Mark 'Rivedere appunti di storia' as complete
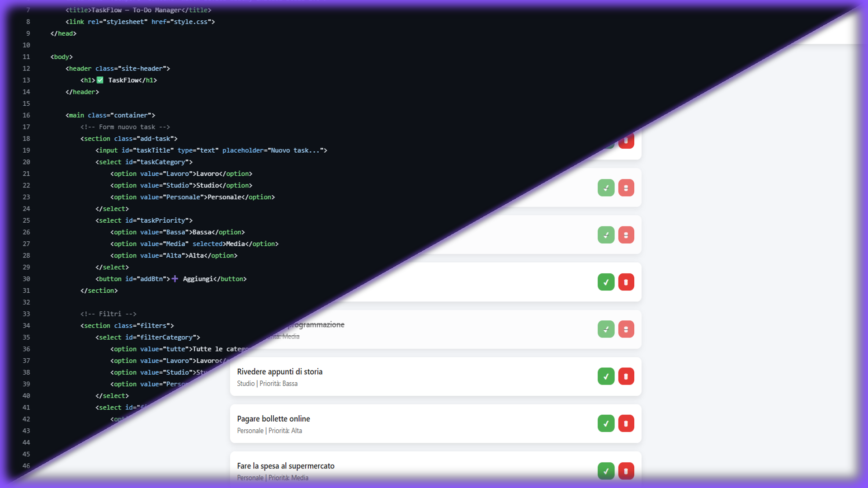Viewport: 868px width, 488px height. [x=606, y=376]
